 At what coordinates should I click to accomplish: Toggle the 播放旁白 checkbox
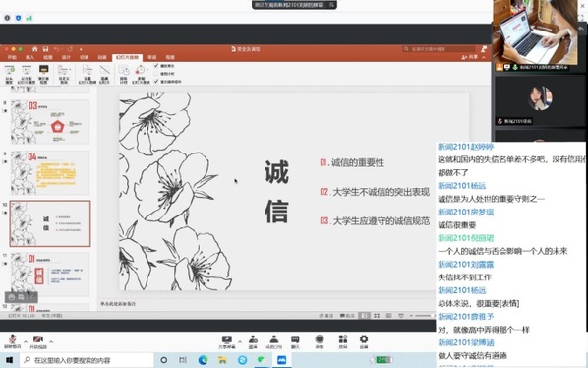click(x=156, y=66)
